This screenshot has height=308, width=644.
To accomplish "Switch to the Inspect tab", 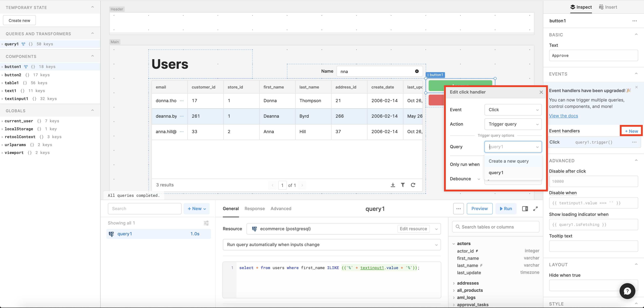I will pos(581,7).
